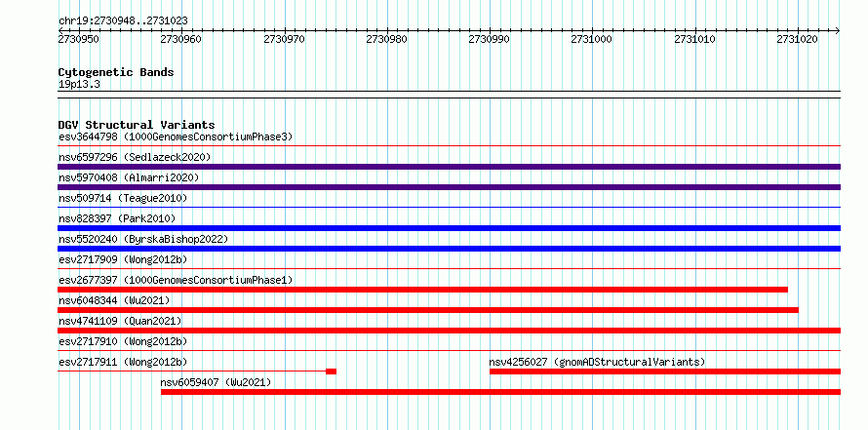The width and height of the screenshot is (868, 430).
Task: Click ruler position 2730960
Action: (181, 39)
